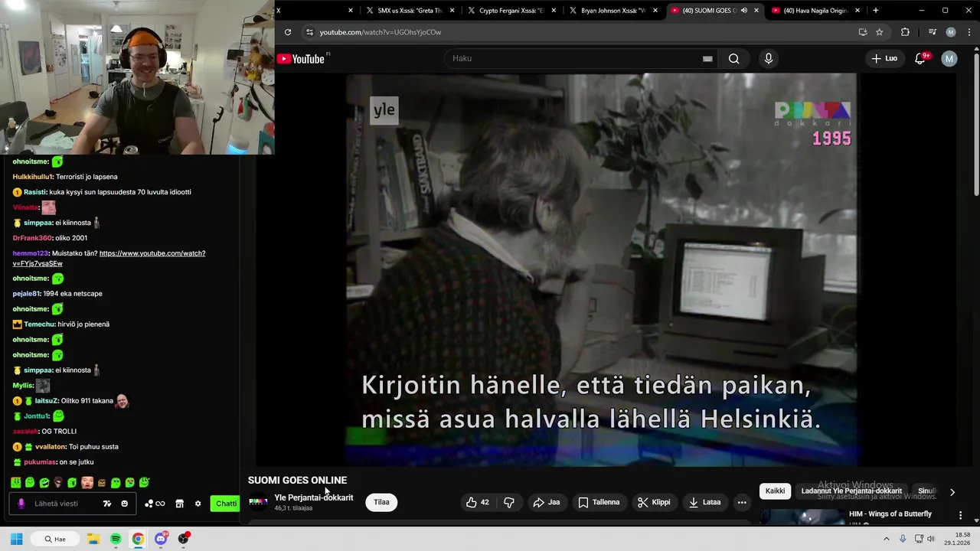This screenshot has width=980, height=551.
Task: Open Chrome three-dot menu
Action: (x=969, y=32)
